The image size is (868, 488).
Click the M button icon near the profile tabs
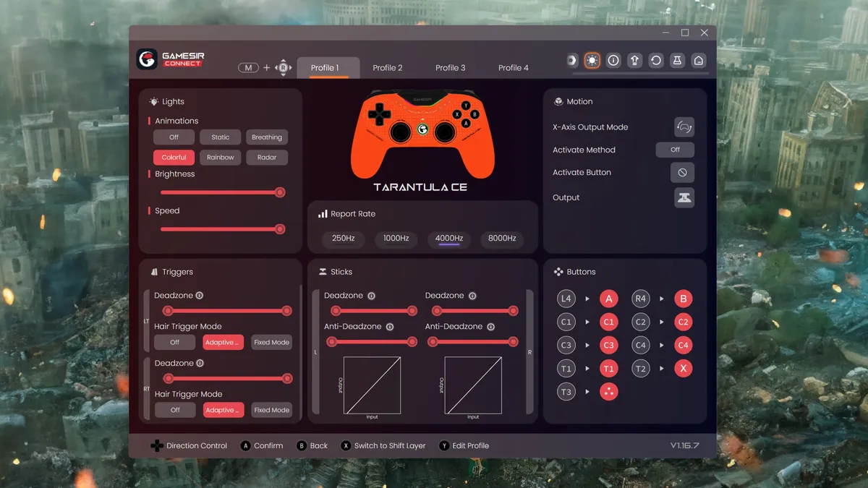[248, 68]
